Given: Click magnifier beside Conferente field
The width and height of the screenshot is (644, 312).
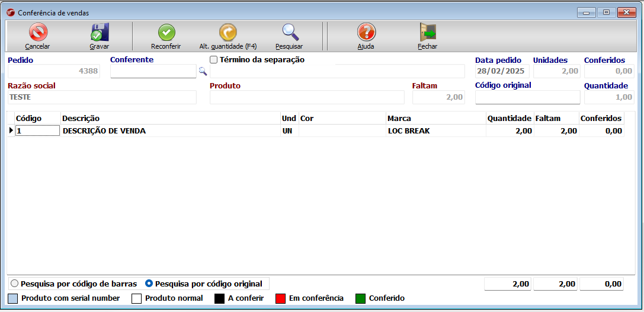Looking at the screenshot, I should 203,71.
